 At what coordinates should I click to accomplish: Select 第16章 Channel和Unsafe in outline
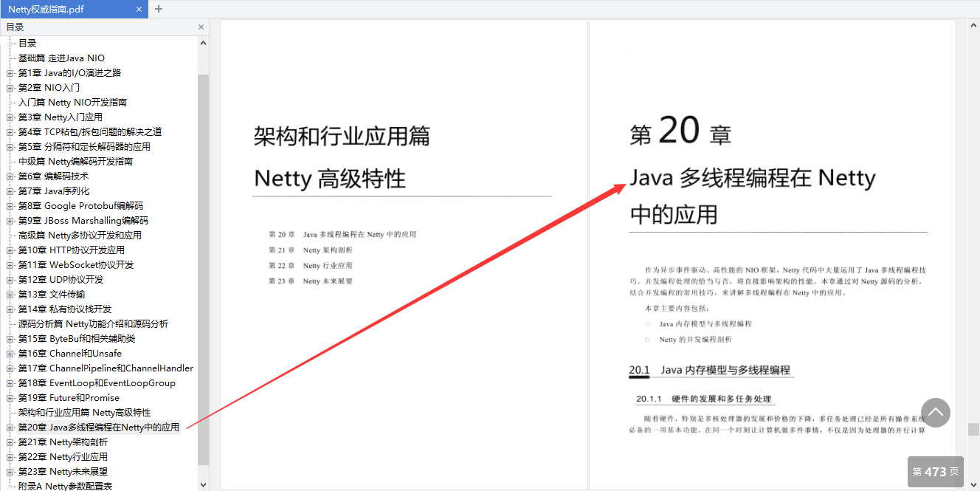(70, 354)
